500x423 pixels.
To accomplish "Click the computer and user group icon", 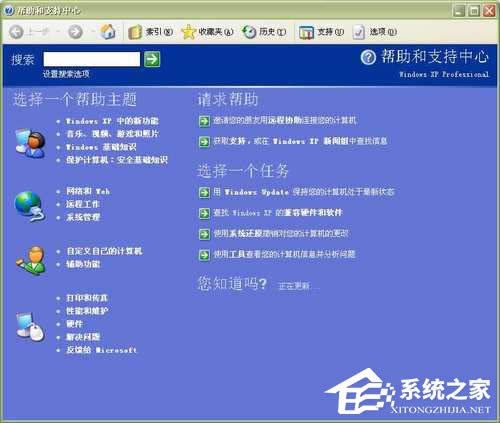I will (x=30, y=143).
